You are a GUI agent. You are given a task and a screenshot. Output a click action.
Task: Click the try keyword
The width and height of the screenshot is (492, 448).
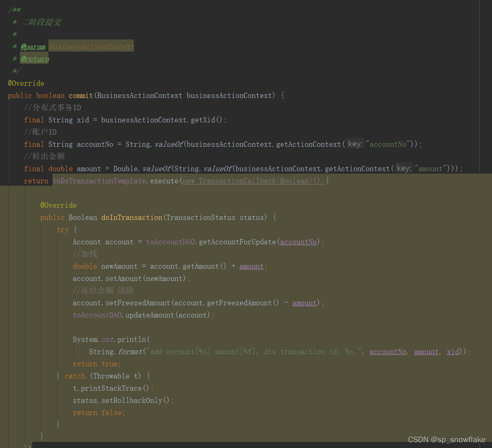(x=63, y=230)
